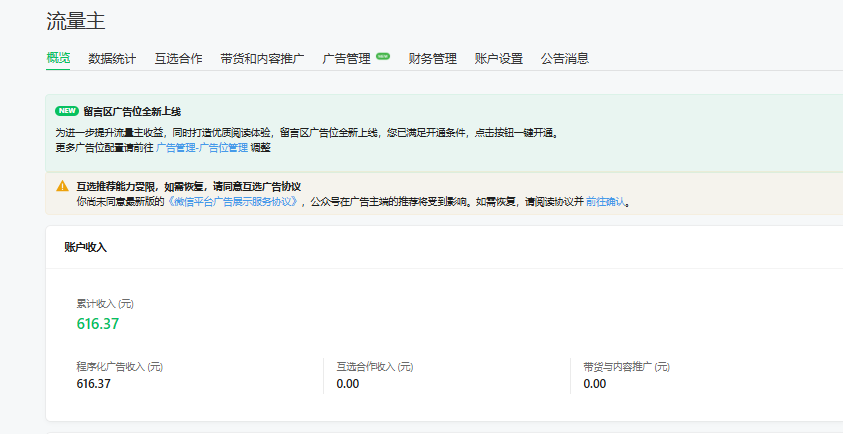Select the 带货和内容推广 tab
The image size is (843, 434).
pyautogui.click(x=262, y=59)
